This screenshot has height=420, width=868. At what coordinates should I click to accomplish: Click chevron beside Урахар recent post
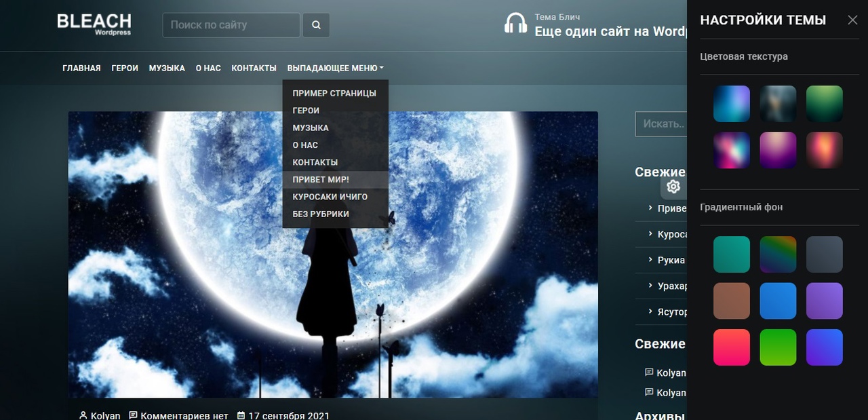650,286
